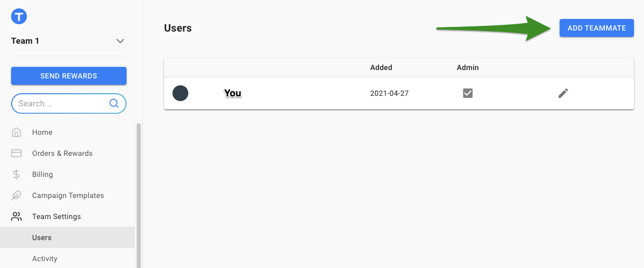This screenshot has height=268, width=644.
Task: Expand the Team 1 dropdown chevron
Action: tap(120, 41)
